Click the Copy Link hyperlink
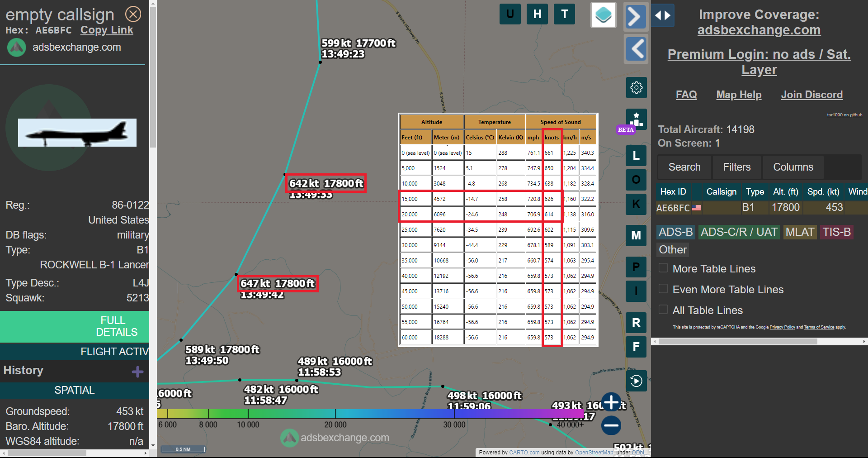Viewport: 868px width, 458px height. coord(107,30)
